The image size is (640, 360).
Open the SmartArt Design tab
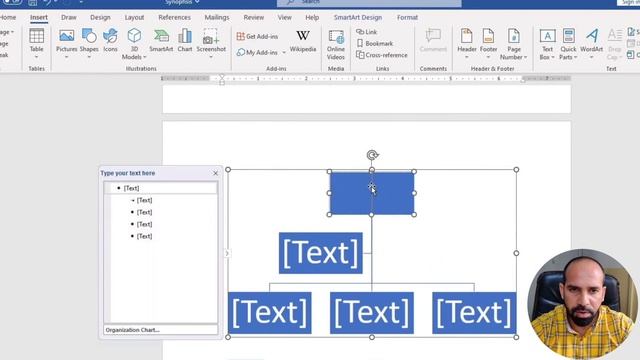[x=358, y=18]
